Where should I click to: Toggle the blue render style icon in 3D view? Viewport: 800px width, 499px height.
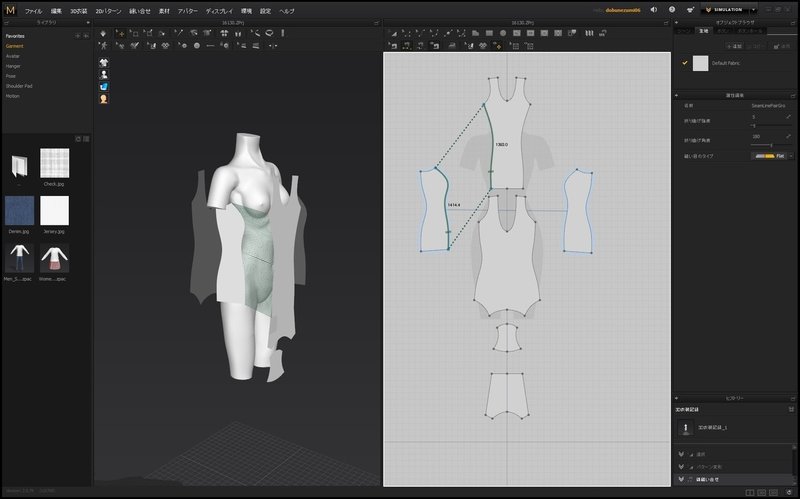tap(104, 87)
